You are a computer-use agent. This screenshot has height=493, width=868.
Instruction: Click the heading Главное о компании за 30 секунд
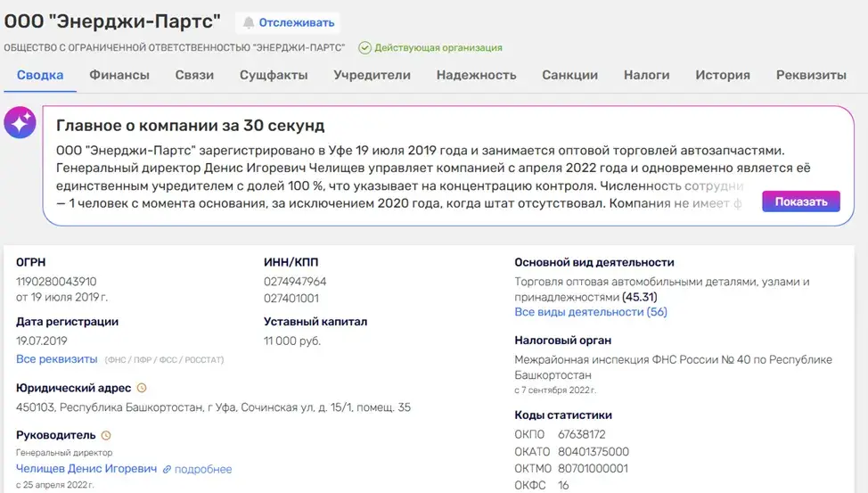[x=191, y=125]
